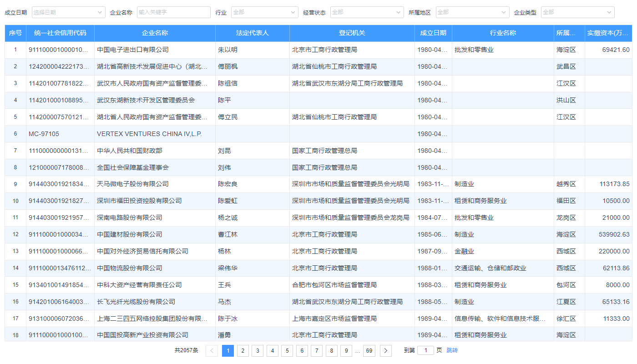This screenshot has height=364, width=637.
Task: Click the 交通运输、仓储和邮政业 link
Action: 490,268
